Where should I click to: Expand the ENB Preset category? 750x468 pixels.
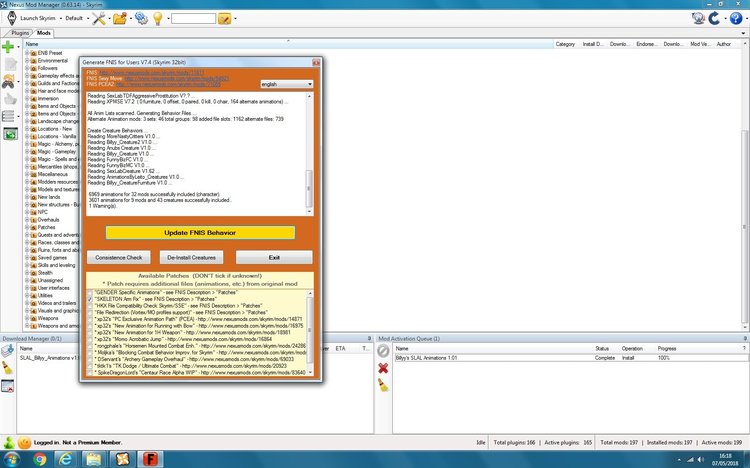[27, 53]
